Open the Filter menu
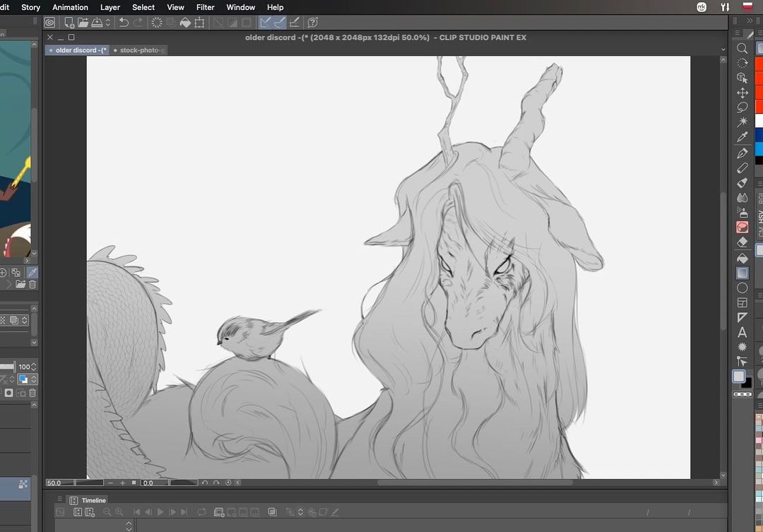This screenshot has width=763, height=532. (205, 7)
